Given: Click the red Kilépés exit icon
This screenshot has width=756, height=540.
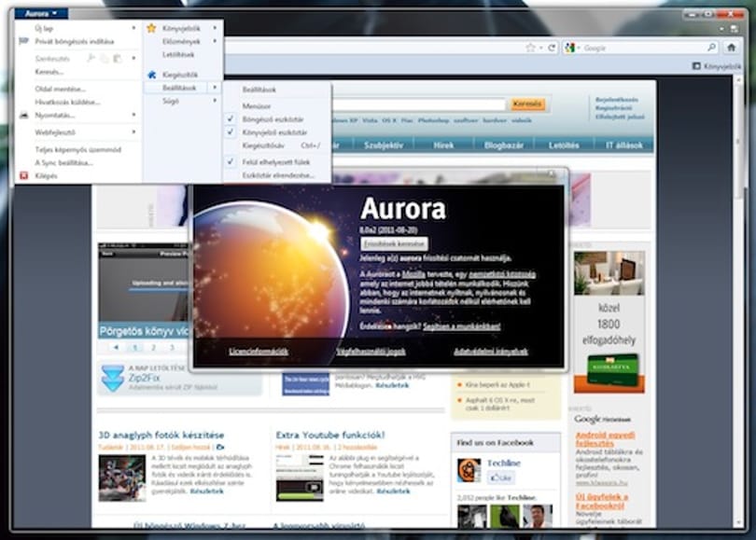Looking at the screenshot, I should [23, 176].
